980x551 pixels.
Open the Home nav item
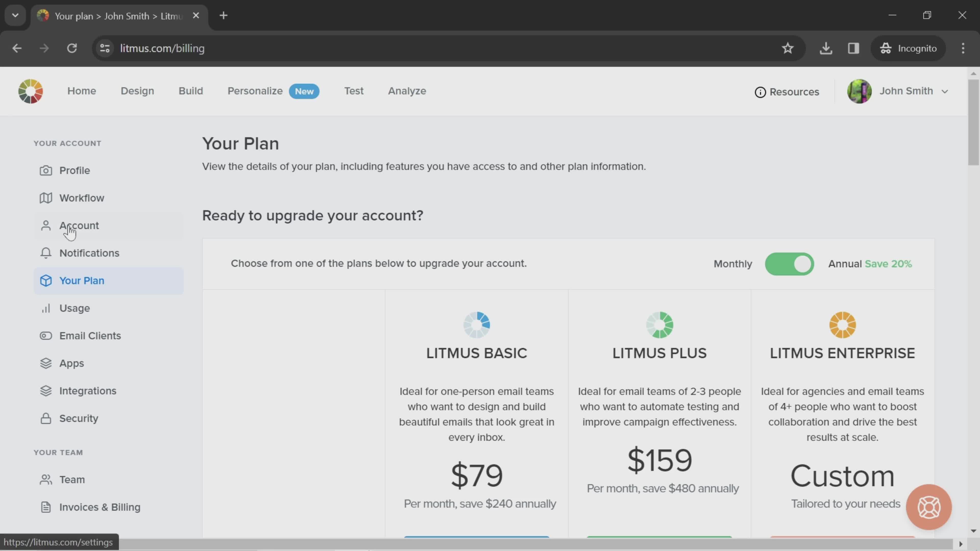coord(82,91)
